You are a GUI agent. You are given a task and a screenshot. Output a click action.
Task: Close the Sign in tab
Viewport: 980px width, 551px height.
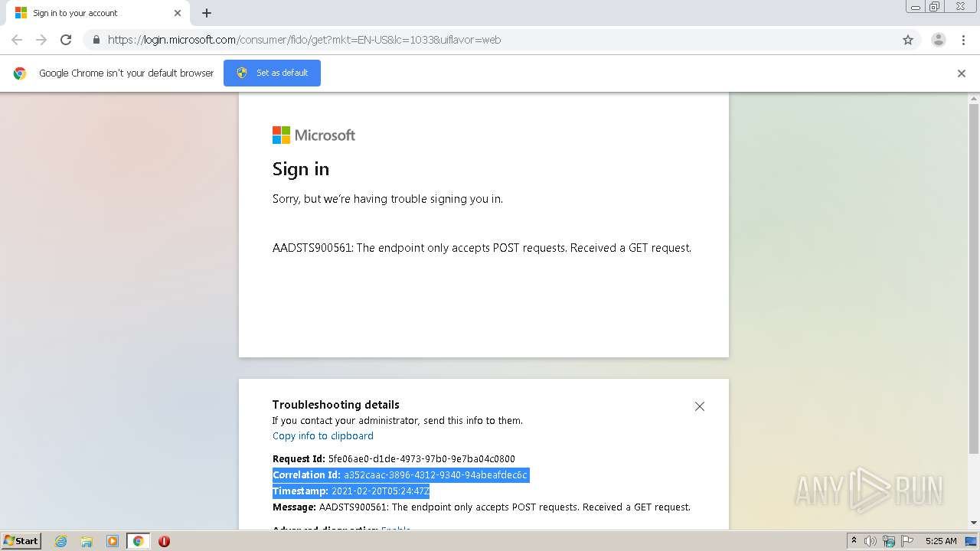[x=178, y=13]
